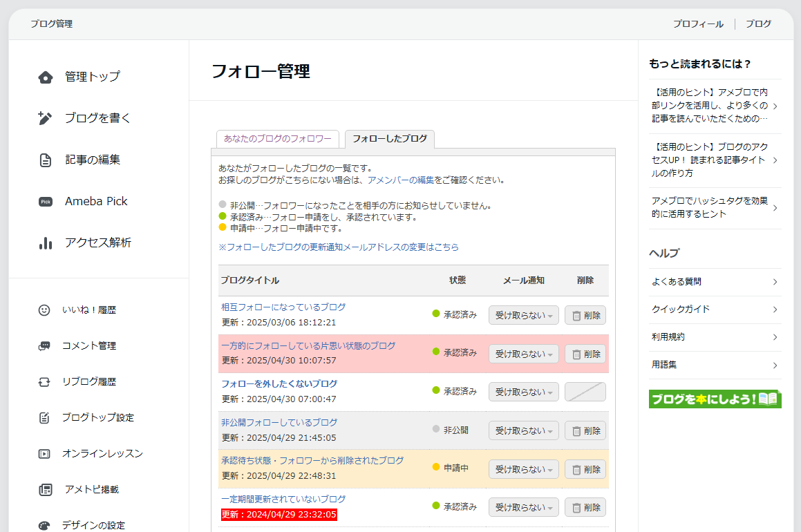The height and width of the screenshot is (532, 801).
Task: Click the reblog arrows icon beside リブログ履歴
Action: (x=44, y=382)
